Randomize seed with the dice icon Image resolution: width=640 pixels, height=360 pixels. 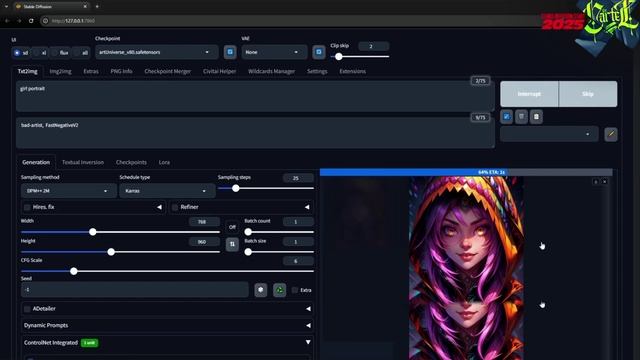click(x=261, y=290)
